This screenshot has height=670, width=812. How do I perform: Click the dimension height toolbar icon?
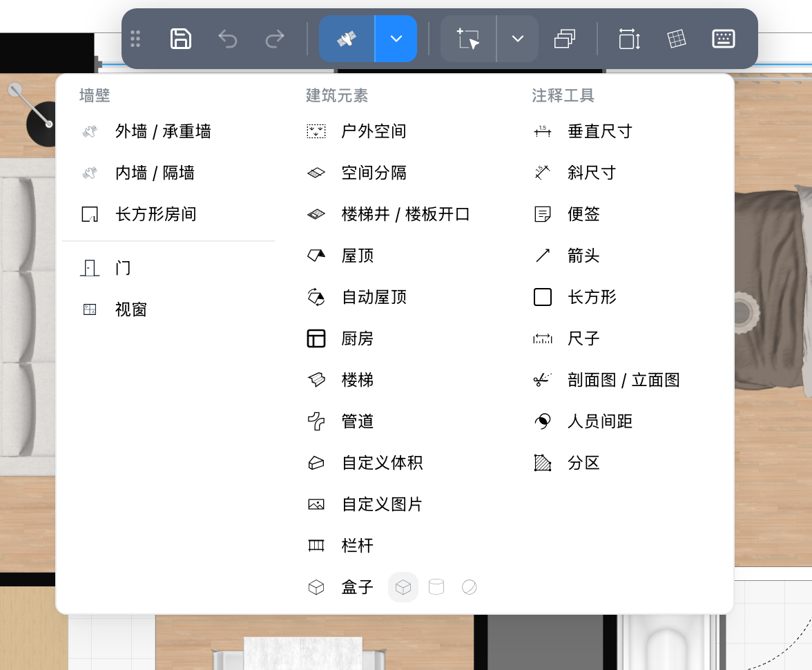point(629,39)
